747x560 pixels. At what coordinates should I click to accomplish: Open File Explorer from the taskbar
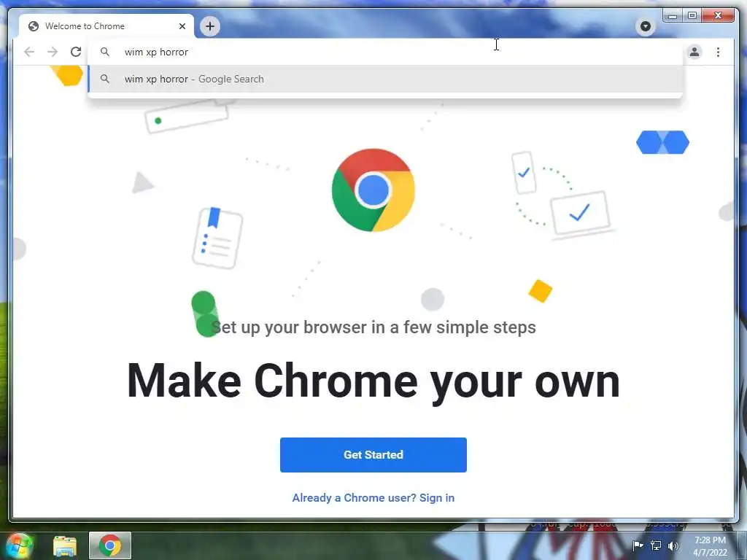point(65,545)
